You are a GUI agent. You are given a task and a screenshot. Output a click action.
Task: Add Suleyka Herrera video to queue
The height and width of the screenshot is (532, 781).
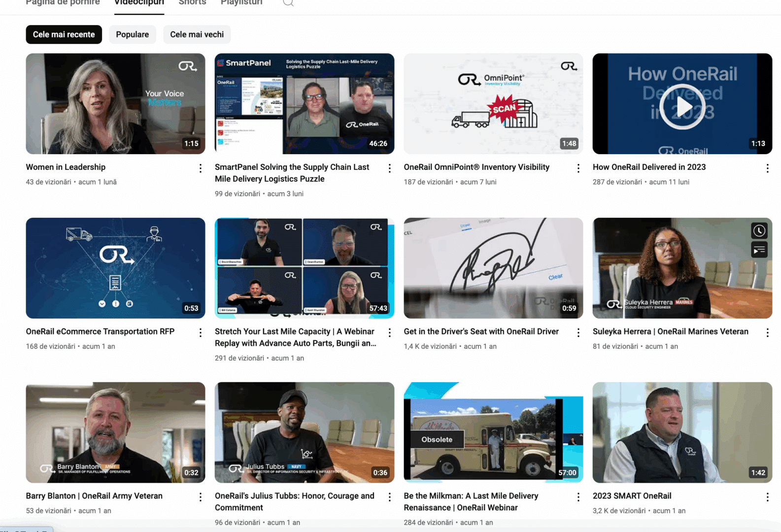pos(759,250)
